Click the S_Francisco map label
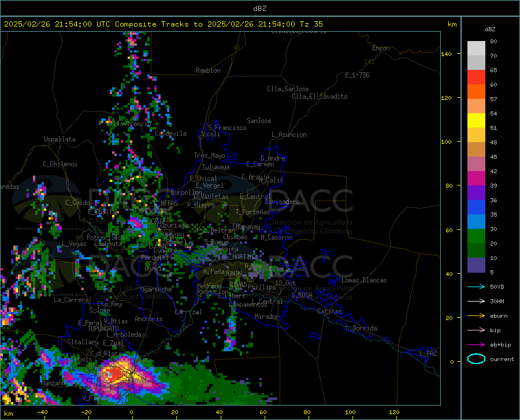 tap(227, 128)
